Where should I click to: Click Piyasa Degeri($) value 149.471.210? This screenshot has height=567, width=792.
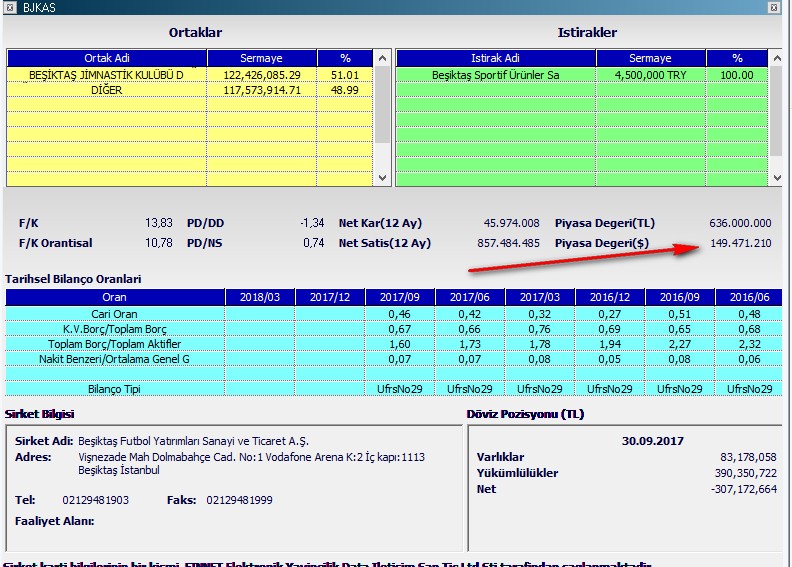[740, 243]
